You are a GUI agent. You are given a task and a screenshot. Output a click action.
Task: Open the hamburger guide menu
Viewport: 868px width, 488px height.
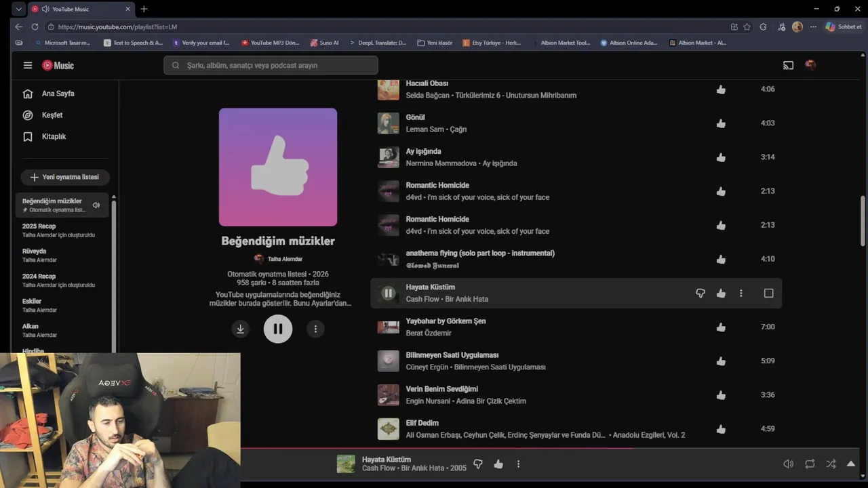[28, 65]
